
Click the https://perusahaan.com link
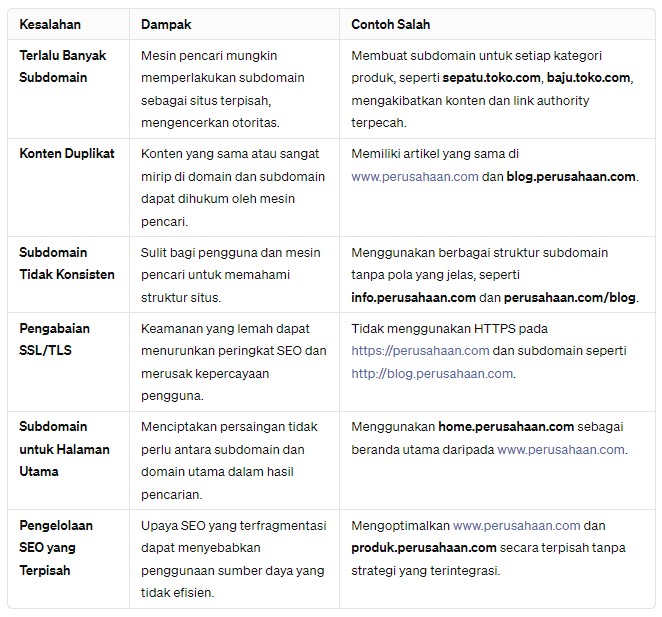[420, 351]
